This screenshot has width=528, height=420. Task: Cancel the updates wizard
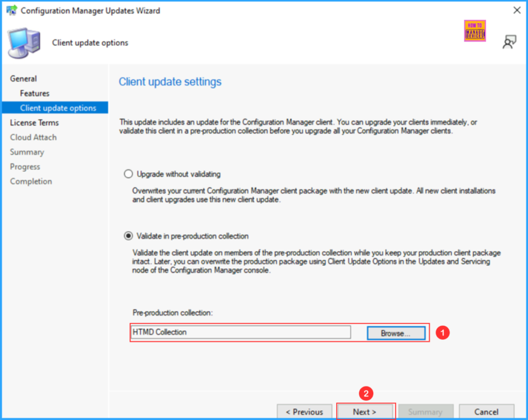pos(486,412)
